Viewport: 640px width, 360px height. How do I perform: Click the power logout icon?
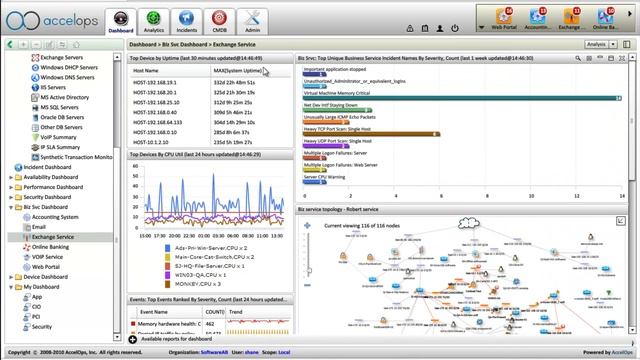pos(455,28)
